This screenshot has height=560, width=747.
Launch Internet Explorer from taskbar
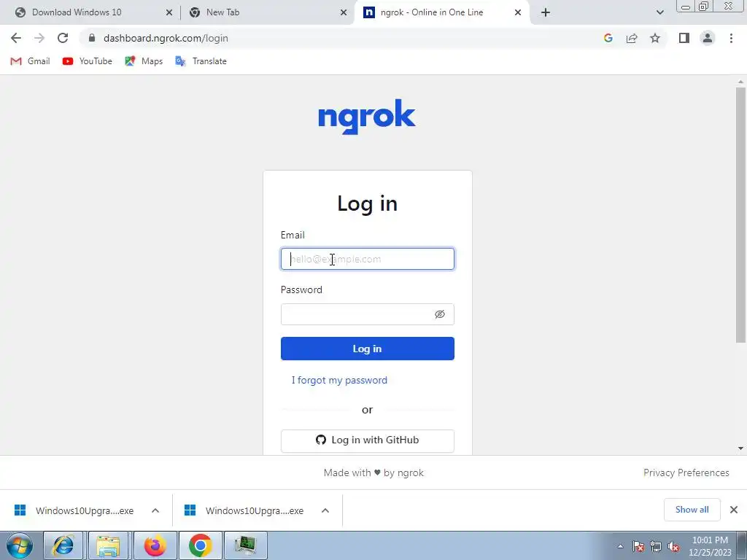tap(63, 545)
